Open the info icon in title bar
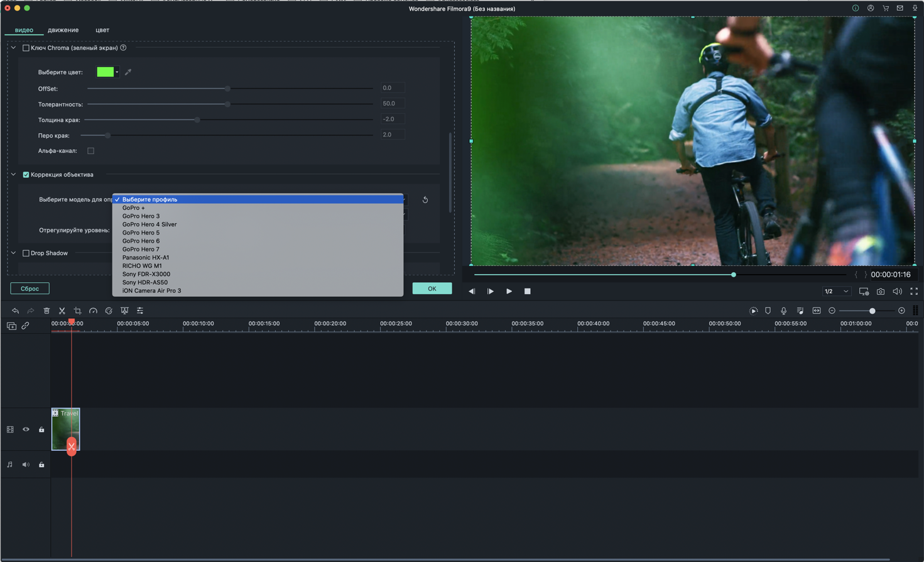924x562 pixels. (856, 8)
